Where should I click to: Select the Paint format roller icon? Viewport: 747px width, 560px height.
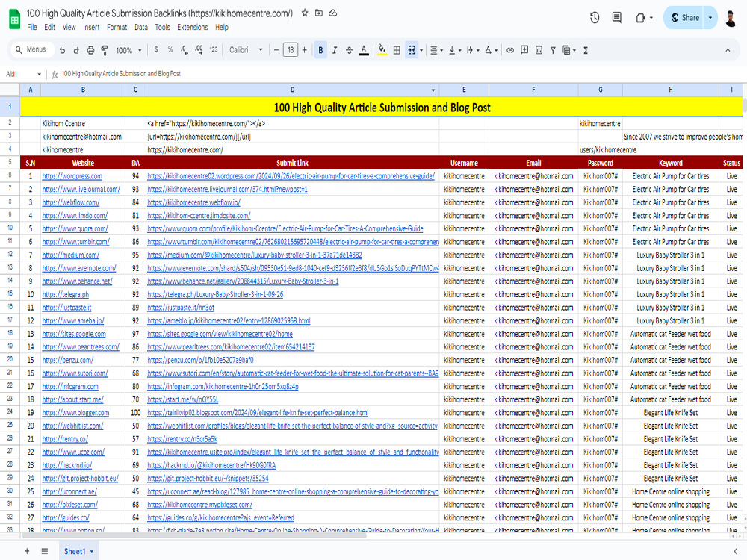coord(105,50)
